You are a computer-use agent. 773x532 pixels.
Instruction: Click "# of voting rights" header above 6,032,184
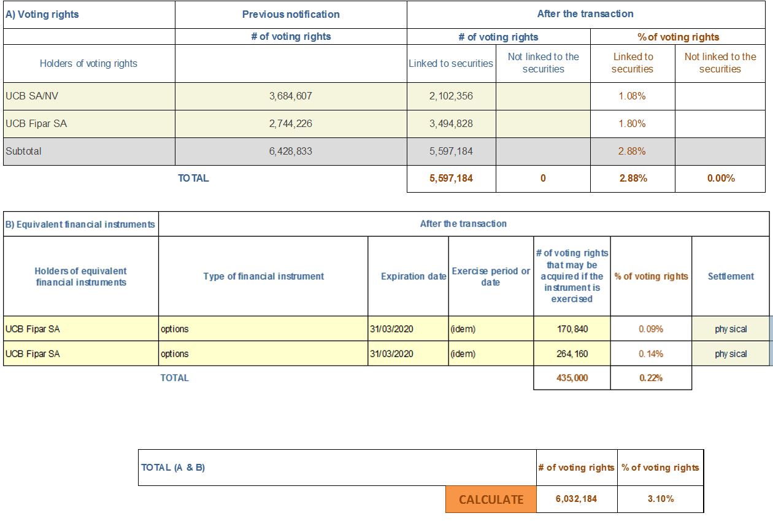pyautogui.click(x=576, y=468)
